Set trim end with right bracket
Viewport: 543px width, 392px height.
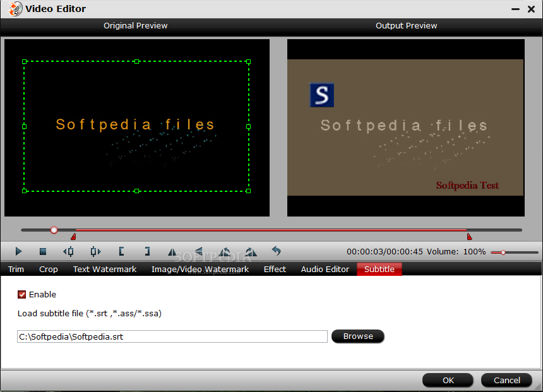click(148, 251)
